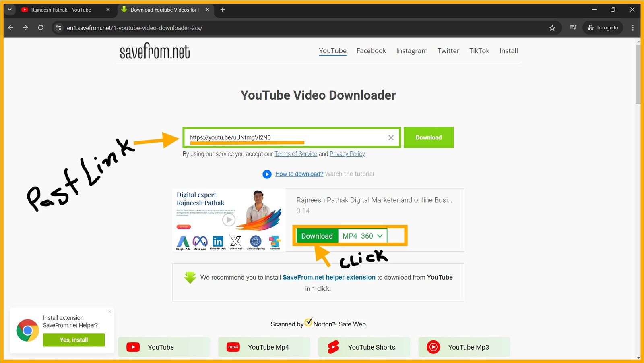Open the SaveFrom.net Helper? popup link
This screenshot has height=363, width=644.
[70, 325]
